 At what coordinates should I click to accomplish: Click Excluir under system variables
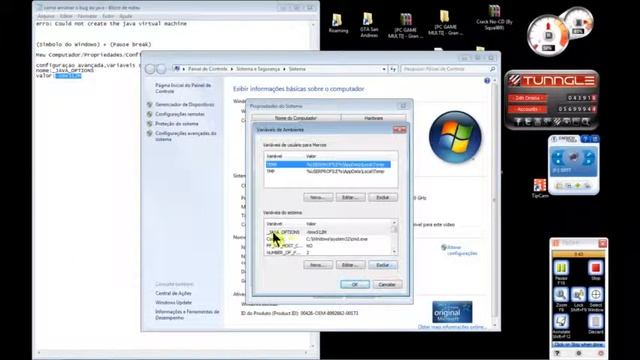point(382,265)
